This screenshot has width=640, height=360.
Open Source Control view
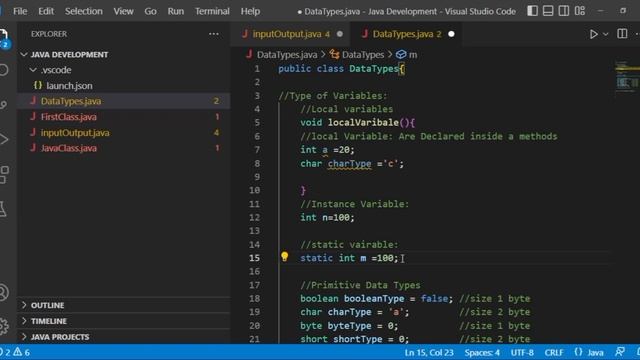click(x=3, y=105)
